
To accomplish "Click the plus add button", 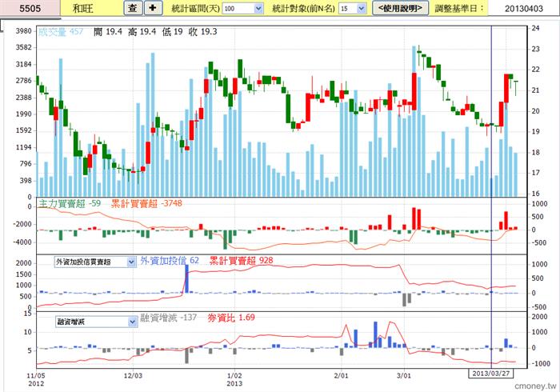I will click(154, 8).
